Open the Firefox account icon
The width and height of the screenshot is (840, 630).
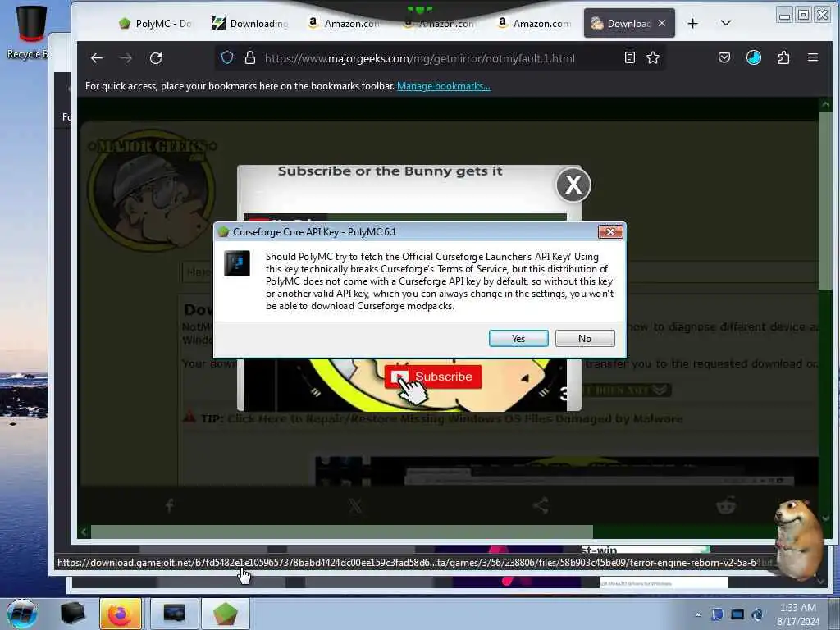[x=754, y=58]
